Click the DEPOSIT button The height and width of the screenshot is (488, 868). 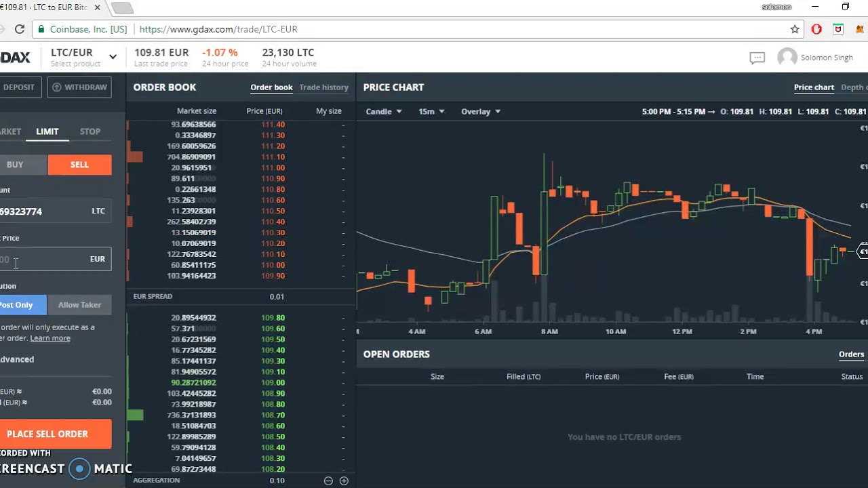pos(20,87)
